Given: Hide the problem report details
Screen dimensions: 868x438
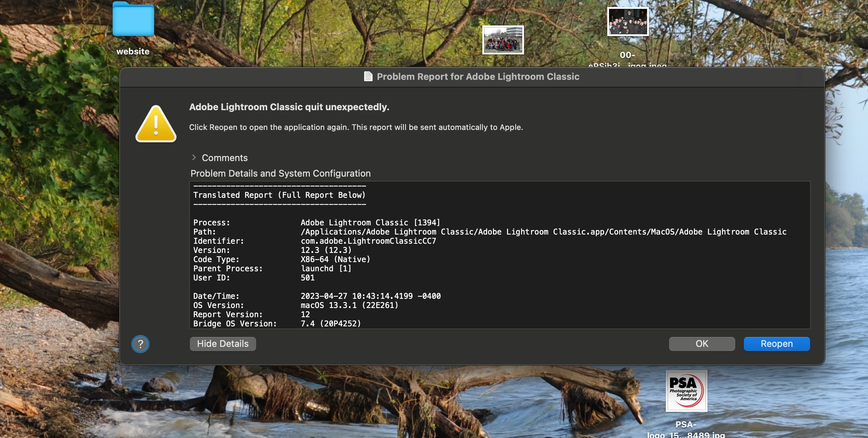Looking at the screenshot, I should coord(223,344).
